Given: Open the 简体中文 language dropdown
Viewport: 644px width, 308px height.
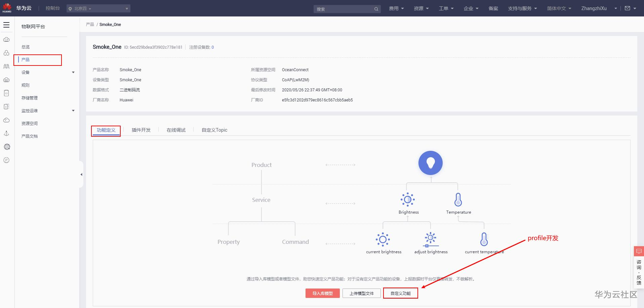Looking at the screenshot, I should pyautogui.click(x=559, y=8).
